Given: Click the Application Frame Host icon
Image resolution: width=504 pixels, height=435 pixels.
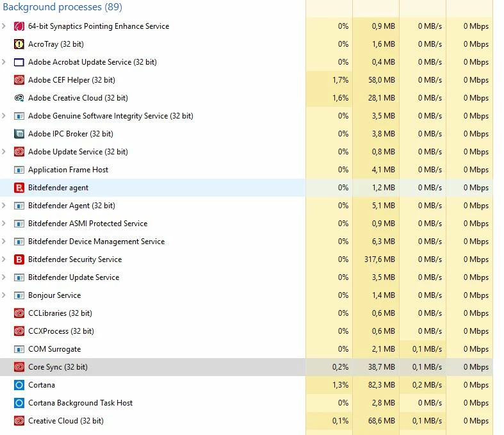Looking at the screenshot, I should [x=19, y=170].
